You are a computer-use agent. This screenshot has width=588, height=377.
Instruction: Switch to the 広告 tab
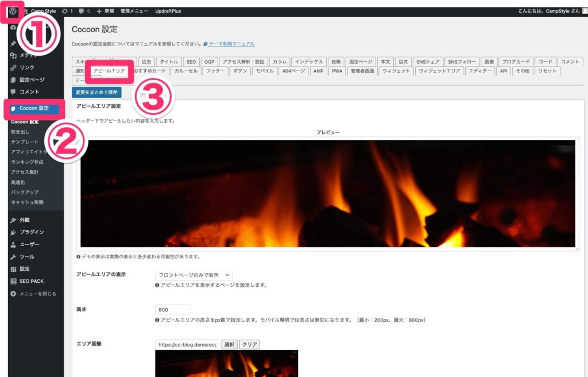[x=146, y=62]
